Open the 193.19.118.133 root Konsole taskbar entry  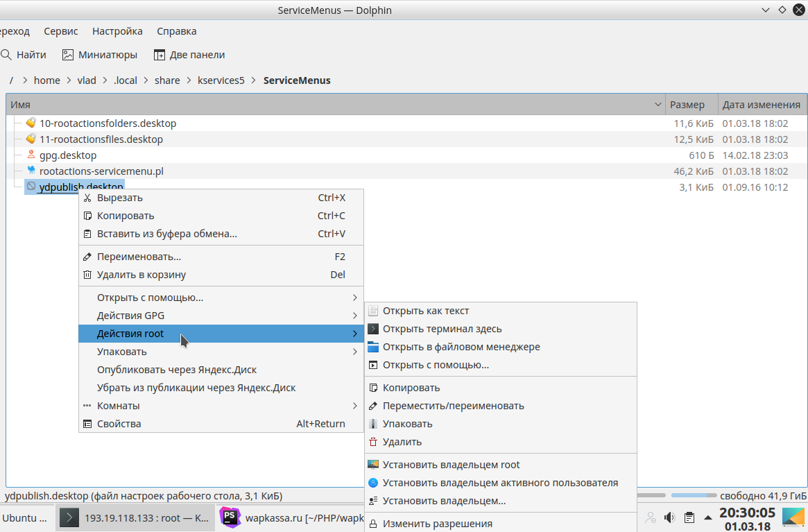pos(135,517)
